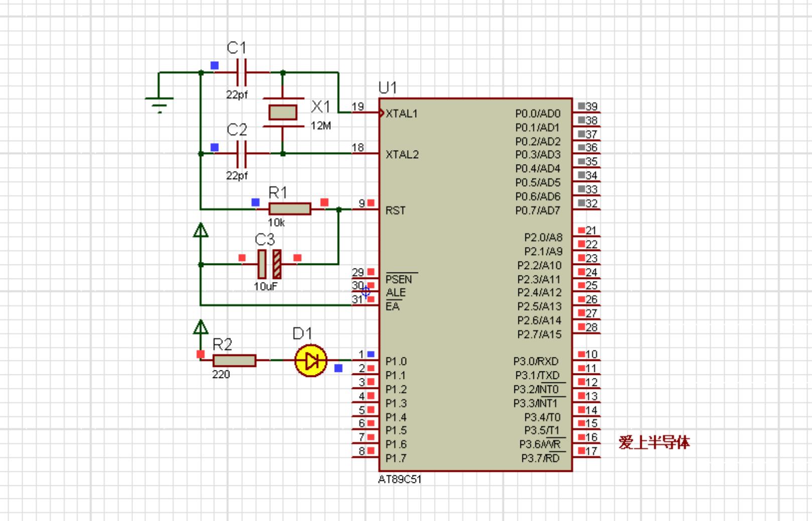The image size is (812, 521).
Task: Click the 22pf value under C1
Action: [237, 95]
